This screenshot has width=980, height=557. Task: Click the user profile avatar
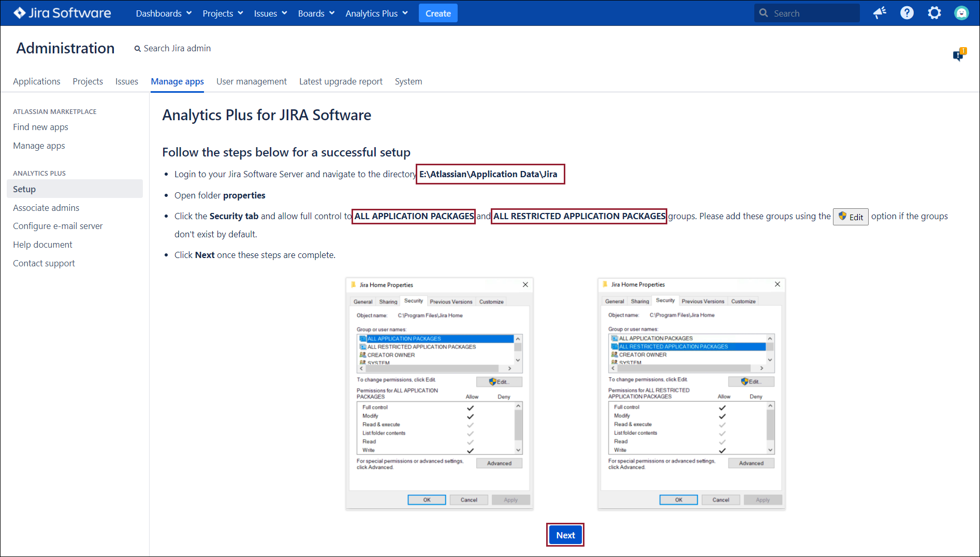tap(961, 13)
